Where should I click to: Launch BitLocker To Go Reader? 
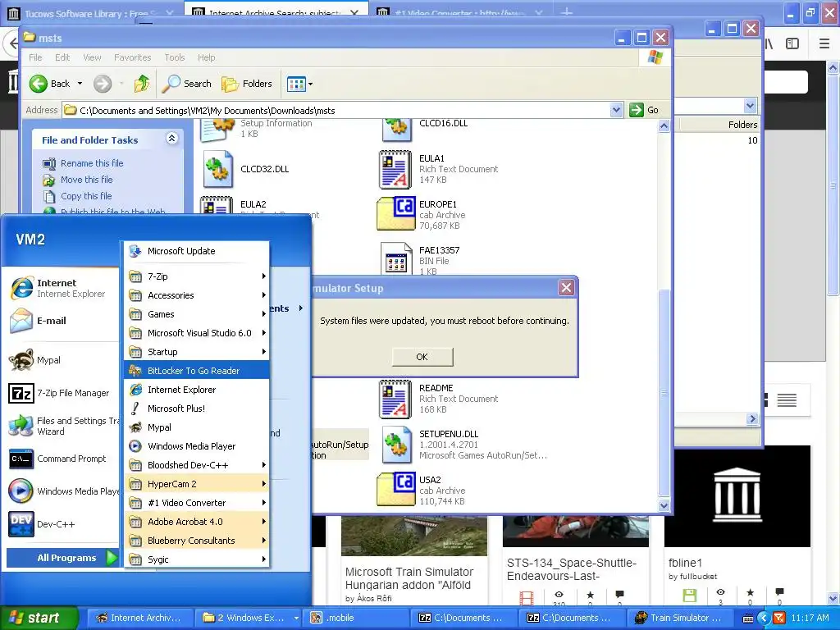point(197,371)
